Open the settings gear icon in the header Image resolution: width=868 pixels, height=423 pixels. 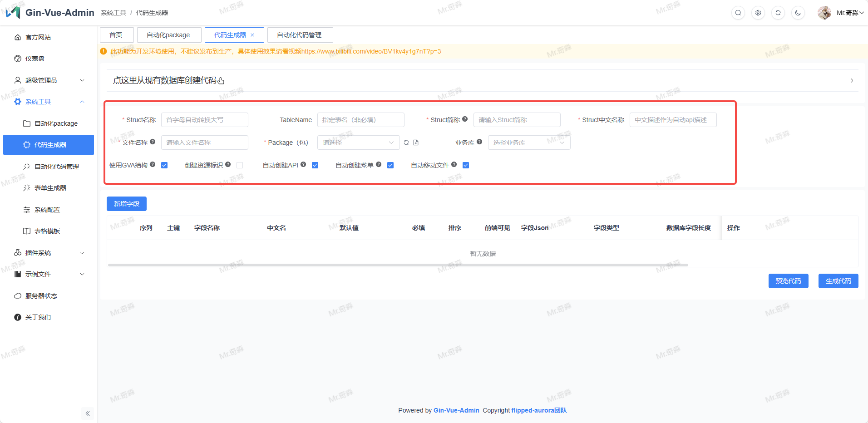pos(758,13)
